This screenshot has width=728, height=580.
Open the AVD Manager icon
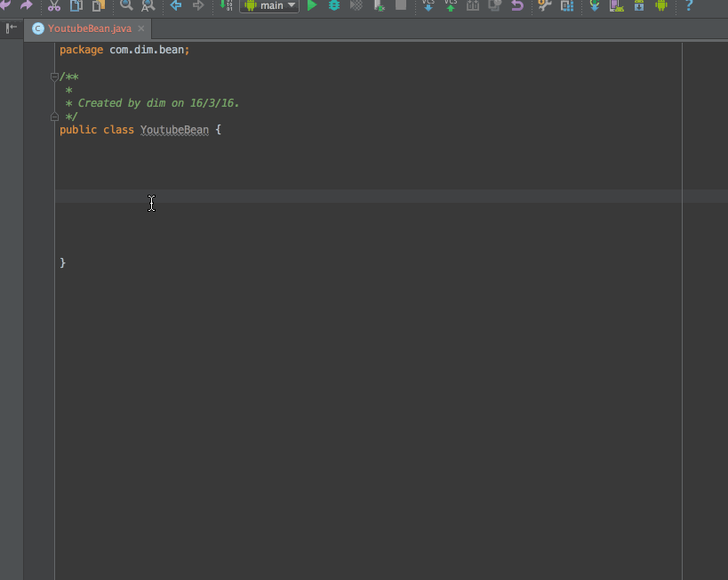click(617, 5)
